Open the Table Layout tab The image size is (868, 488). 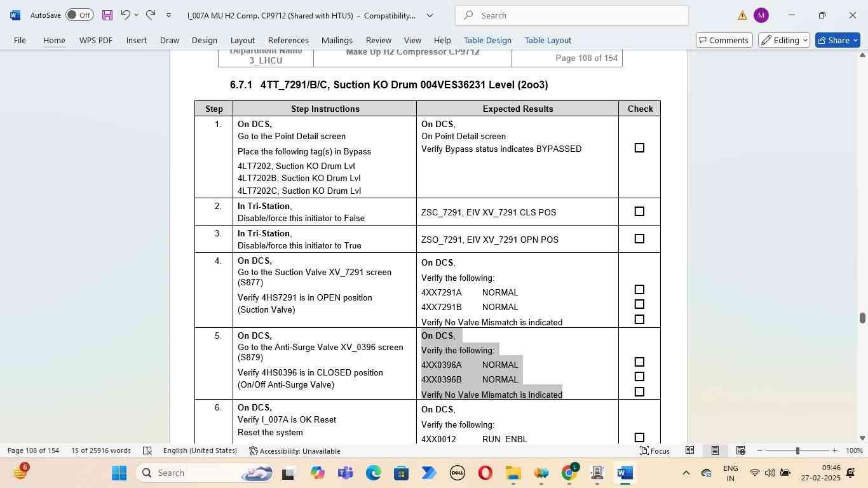click(x=548, y=40)
